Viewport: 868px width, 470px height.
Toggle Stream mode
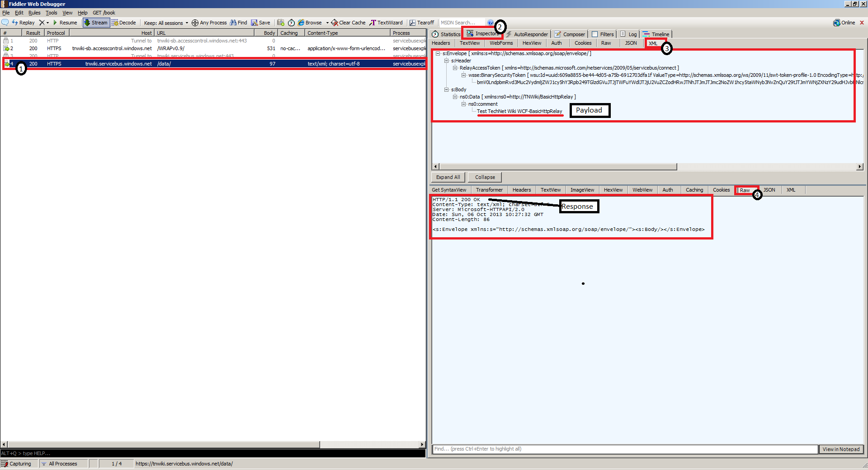[x=96, y=23]
